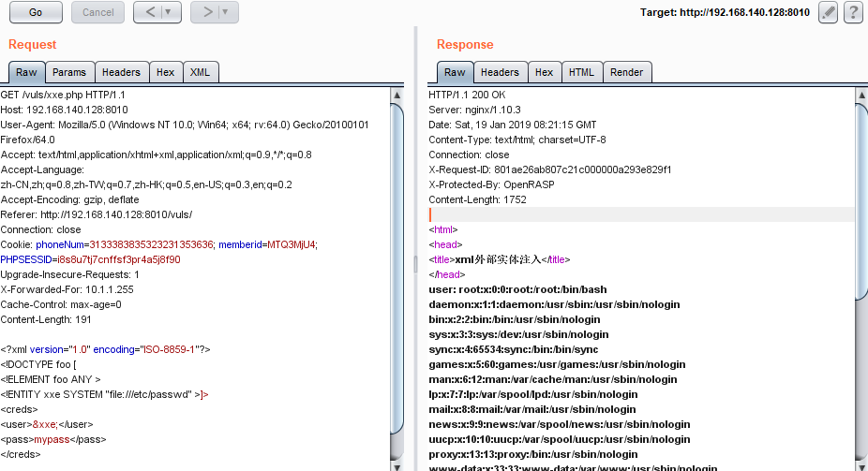The height and width of the screenshot is (471, 868).
Task: Click the response pane scrollbar up arrow
Action: (x=861, y=96)
